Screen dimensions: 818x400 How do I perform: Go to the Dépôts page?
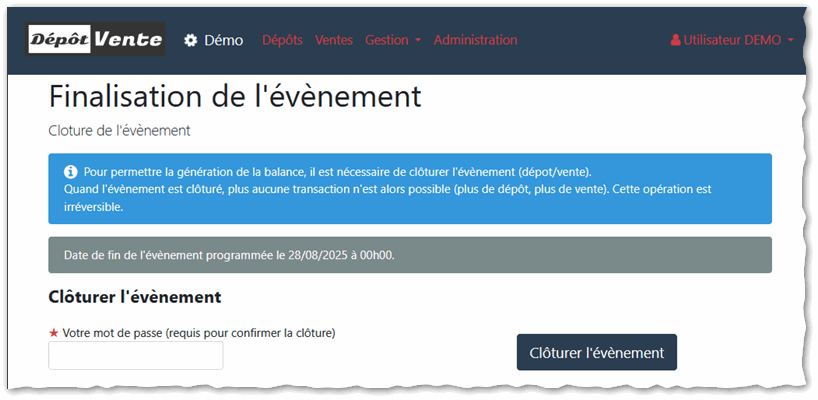coord(282,41)
